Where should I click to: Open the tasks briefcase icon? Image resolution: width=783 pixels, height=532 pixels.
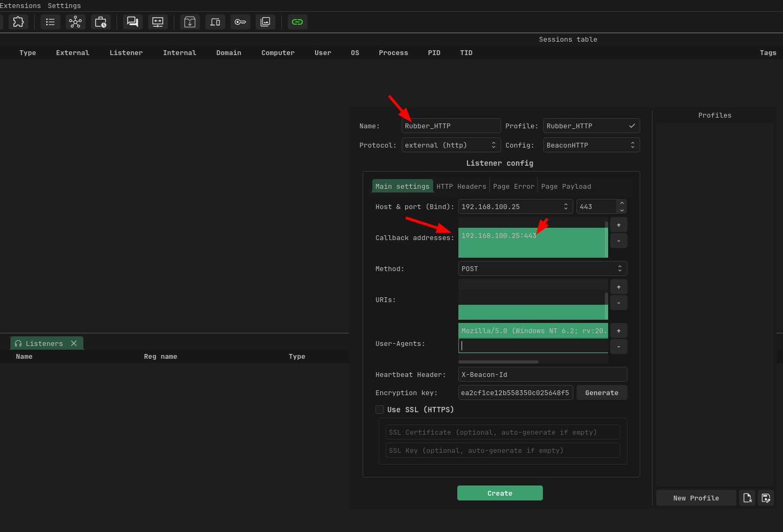point(101,22)
